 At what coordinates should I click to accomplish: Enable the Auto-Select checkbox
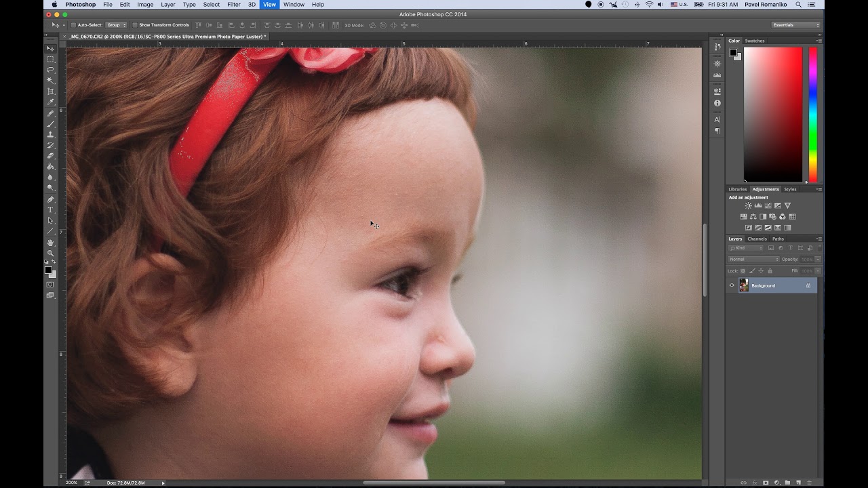pyautogui.click(x=73, y=25)
